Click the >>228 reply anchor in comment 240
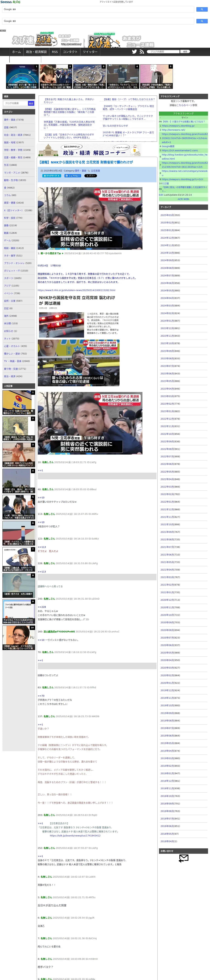The width and height of the screenshot is (210, 980). (42, 607)
